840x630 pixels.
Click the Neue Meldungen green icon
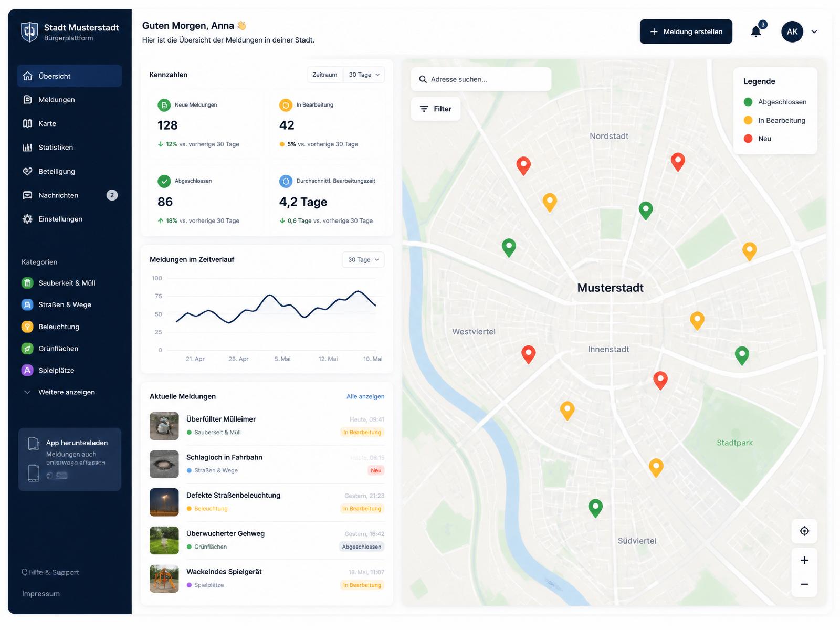(164, 105)
